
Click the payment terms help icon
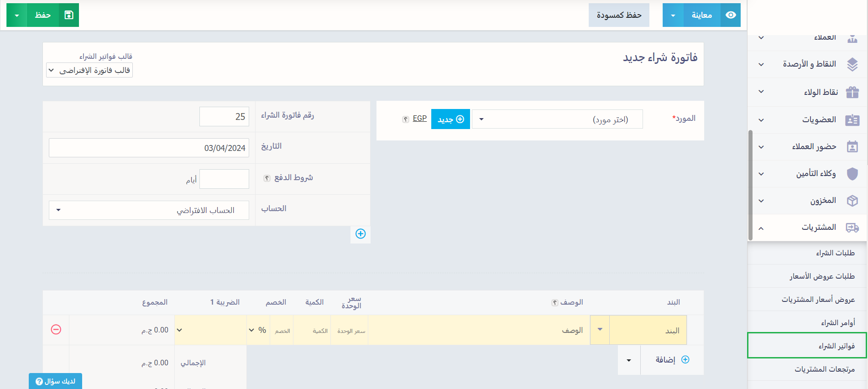click(x=267, y=178)
